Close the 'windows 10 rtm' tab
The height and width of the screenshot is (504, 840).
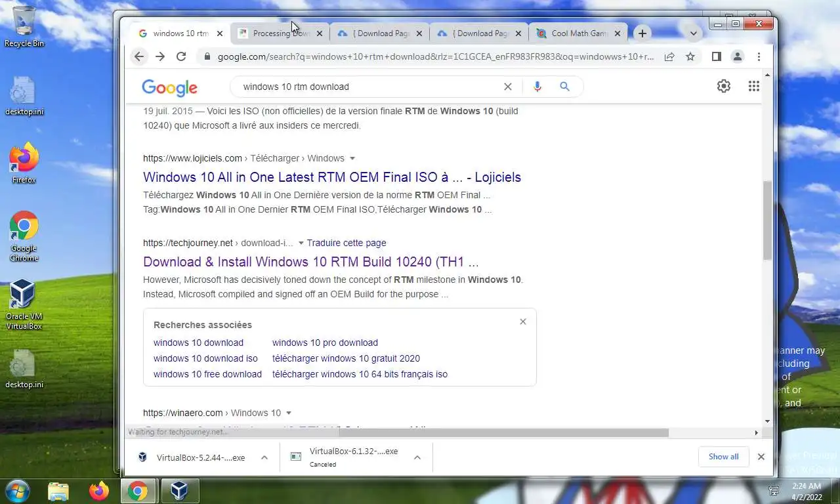pyautogui.click(x=220, y=33)
